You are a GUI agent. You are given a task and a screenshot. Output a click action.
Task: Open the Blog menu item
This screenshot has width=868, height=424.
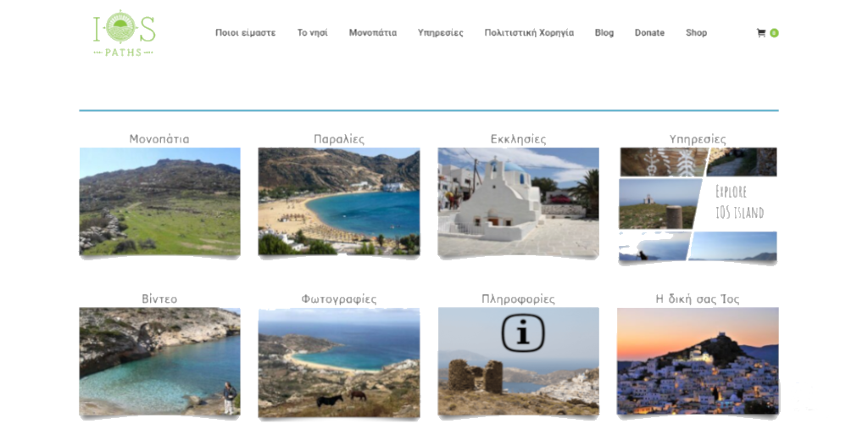(x=604, y=33)
